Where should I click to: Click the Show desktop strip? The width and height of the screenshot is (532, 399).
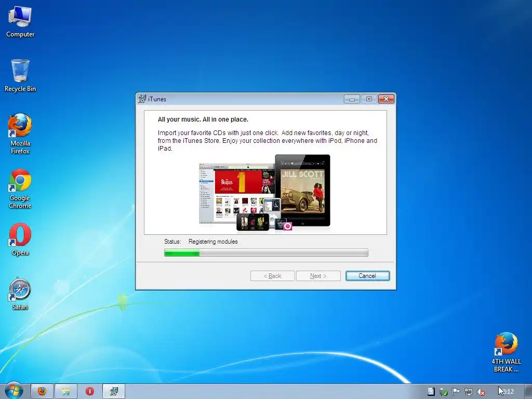(x=528, y=392)
